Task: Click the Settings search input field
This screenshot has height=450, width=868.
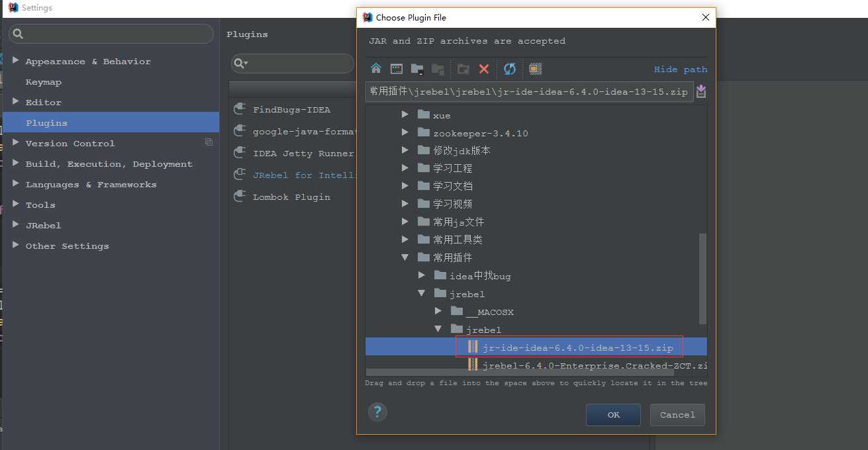Action: [111, 34]
